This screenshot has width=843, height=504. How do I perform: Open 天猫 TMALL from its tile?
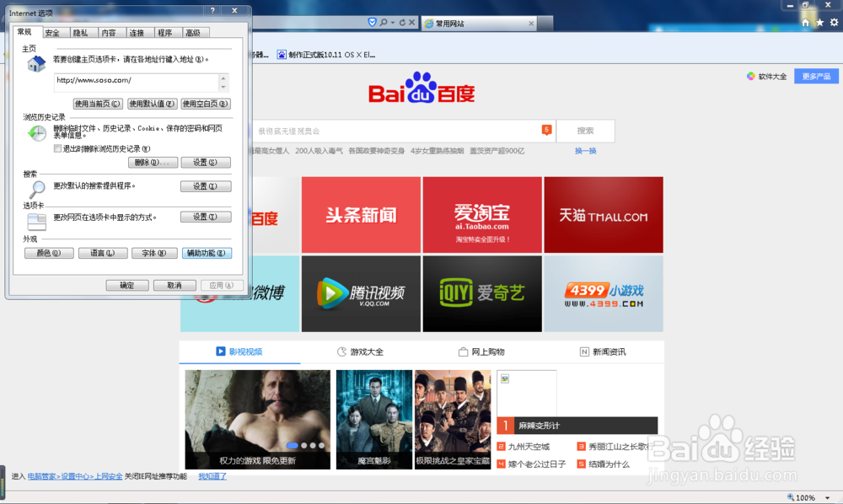(604, 214)
